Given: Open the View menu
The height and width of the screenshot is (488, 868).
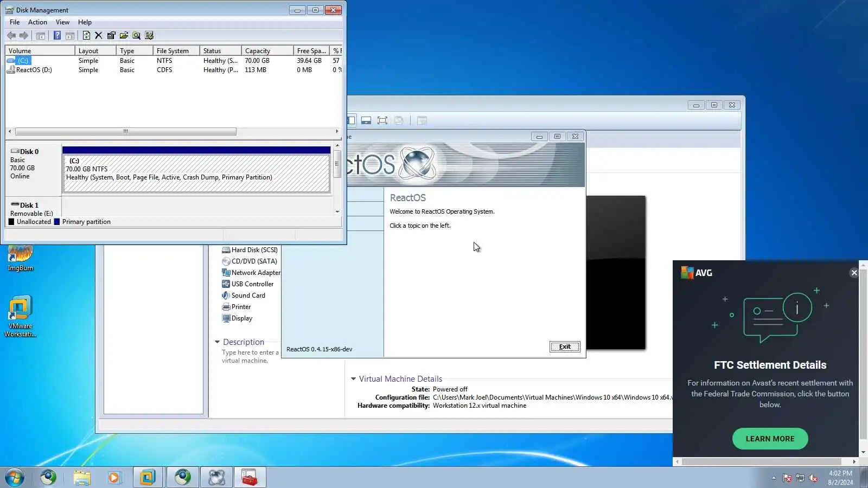Looking at the screenshot, I should point(62,22).
